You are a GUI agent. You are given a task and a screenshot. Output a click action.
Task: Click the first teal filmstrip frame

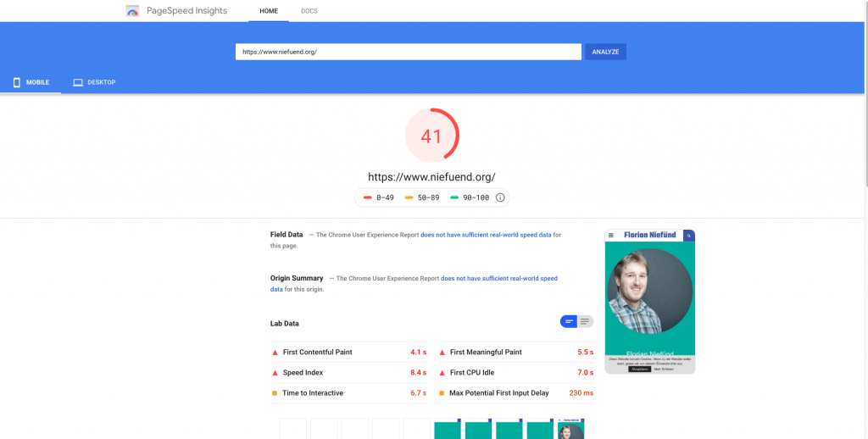pyautogui.click(x=448, y=429)
